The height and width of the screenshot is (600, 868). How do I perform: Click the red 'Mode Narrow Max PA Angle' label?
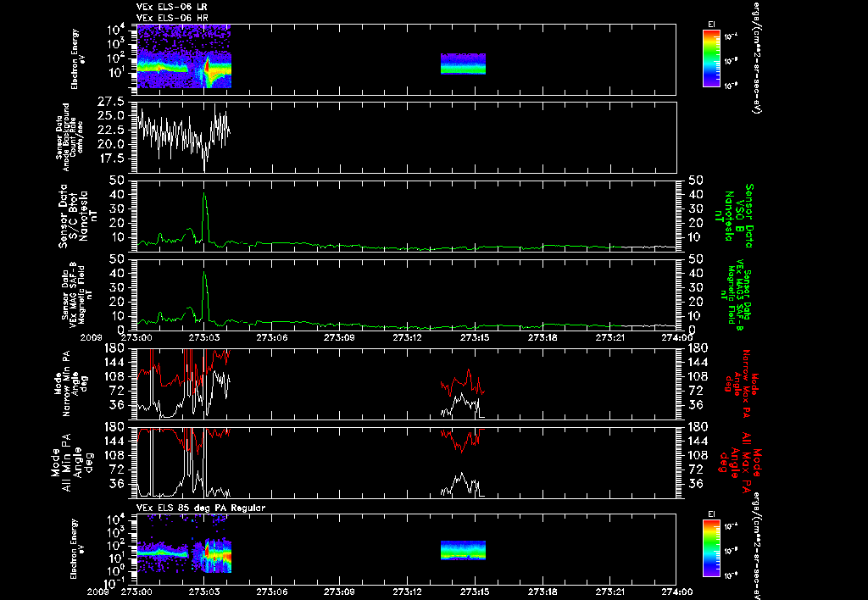(738, 386)
